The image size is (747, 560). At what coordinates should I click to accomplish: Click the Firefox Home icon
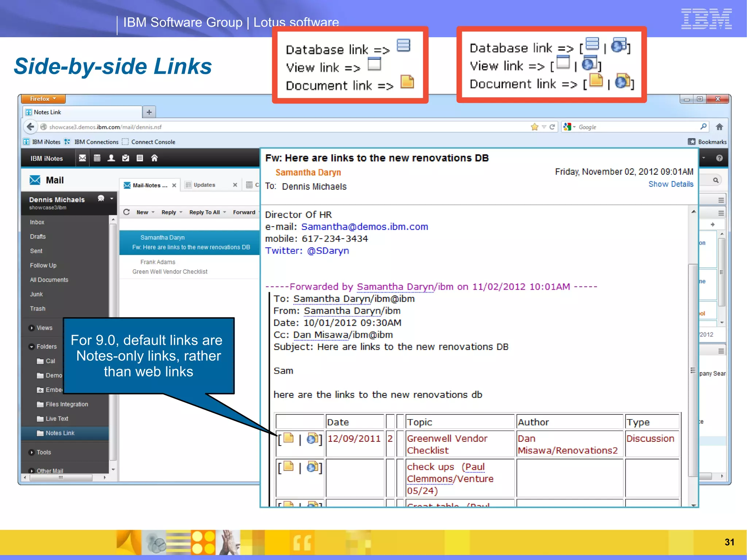click(719, 127)
